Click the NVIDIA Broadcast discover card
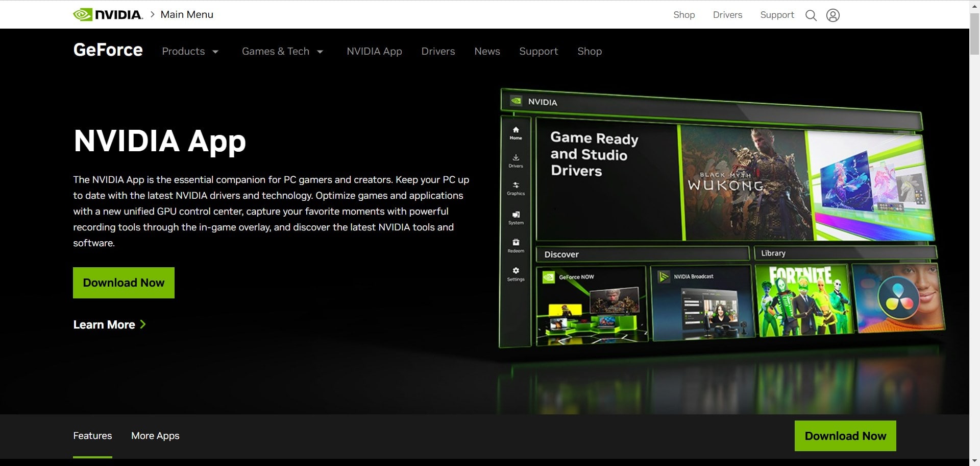The image size is (980, 466). pyautogui.click(x=702, y=302)
